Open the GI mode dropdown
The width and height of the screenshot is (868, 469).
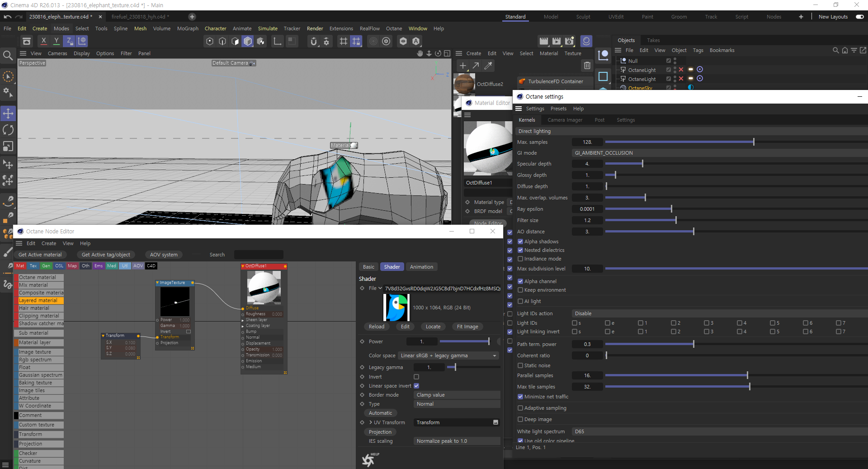point(719,153)
